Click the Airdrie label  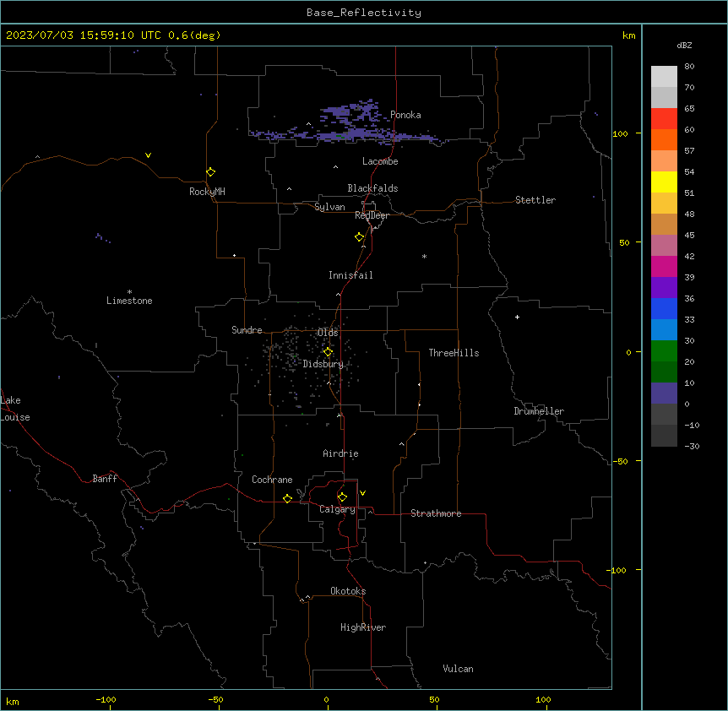pos(340,453)
